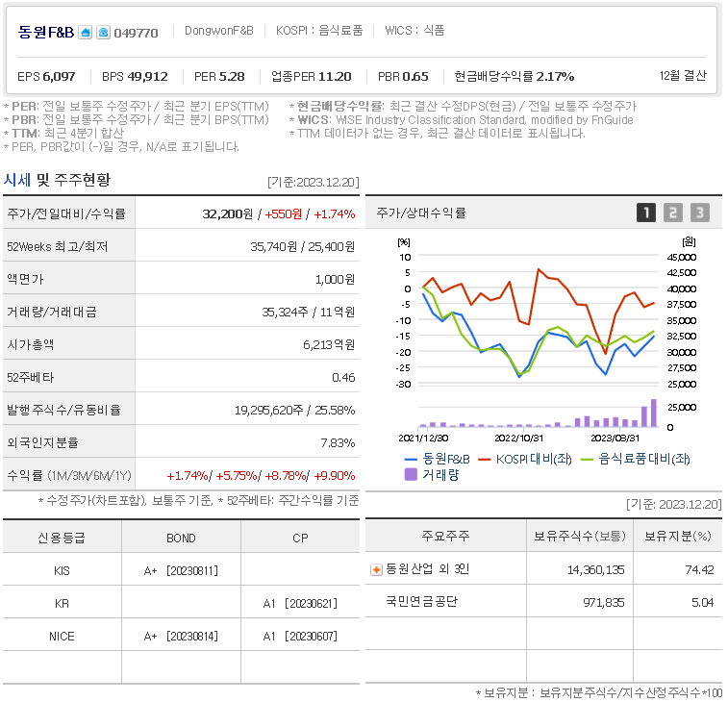Screen dimensions: 728x702
Task: Click the +9.90% one-year return
Action: [335, 476]
